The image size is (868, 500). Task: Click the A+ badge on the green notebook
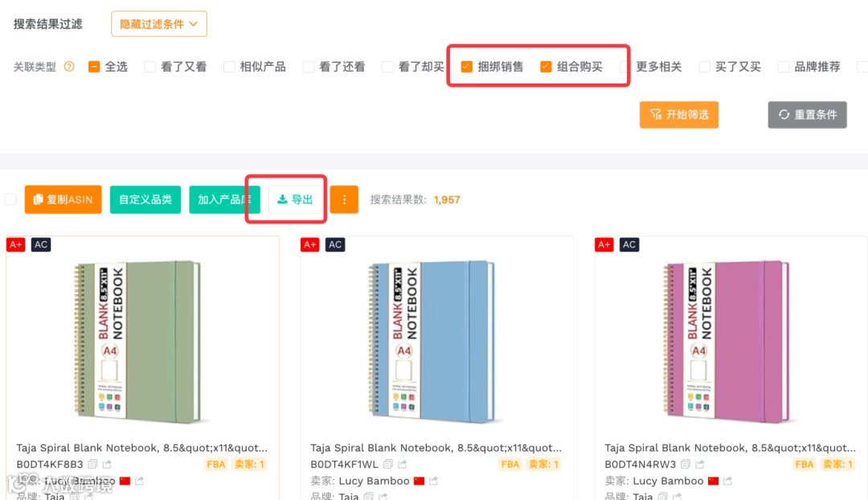(x=15, y=244)
